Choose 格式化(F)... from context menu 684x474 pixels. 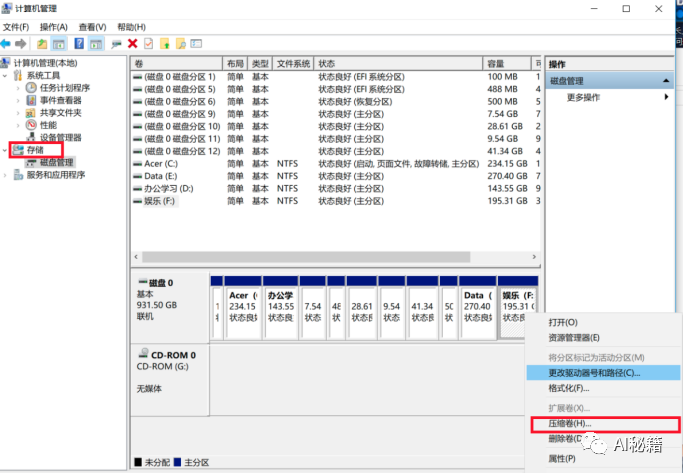click(603, 388)
